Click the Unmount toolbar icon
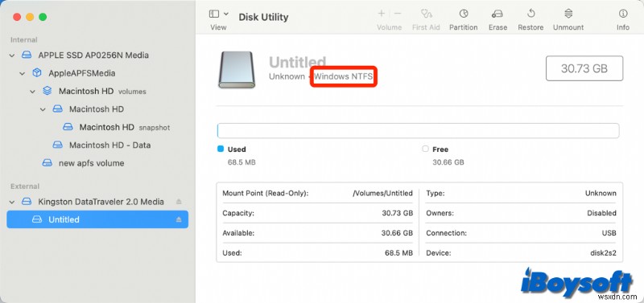The width and height of the screenshot is (644, 303). coord(568,14)
